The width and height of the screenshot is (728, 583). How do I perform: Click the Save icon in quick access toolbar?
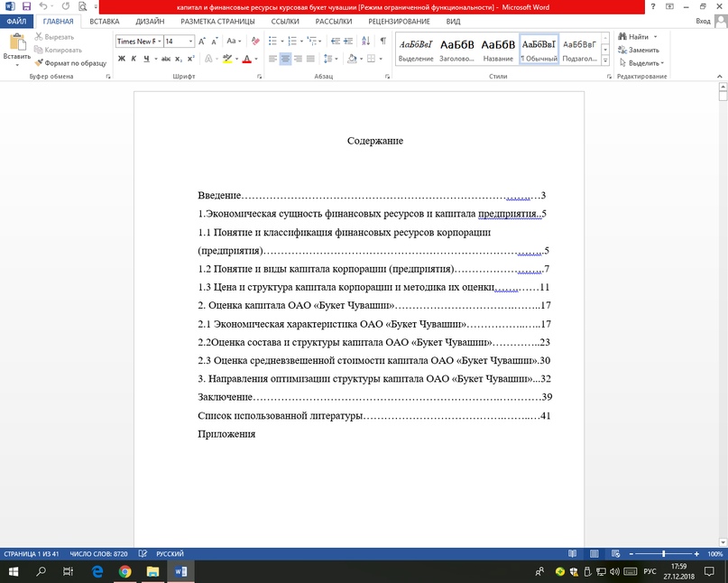click(x=26, y=6)
